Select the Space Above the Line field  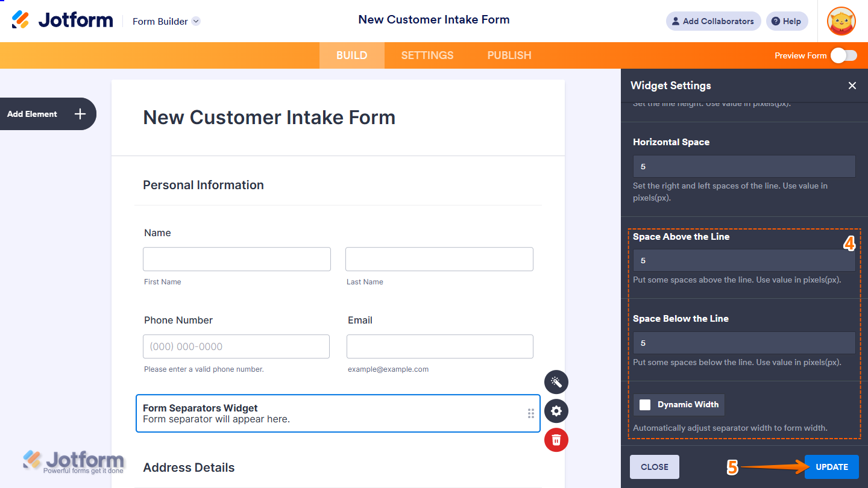[744, 260]
